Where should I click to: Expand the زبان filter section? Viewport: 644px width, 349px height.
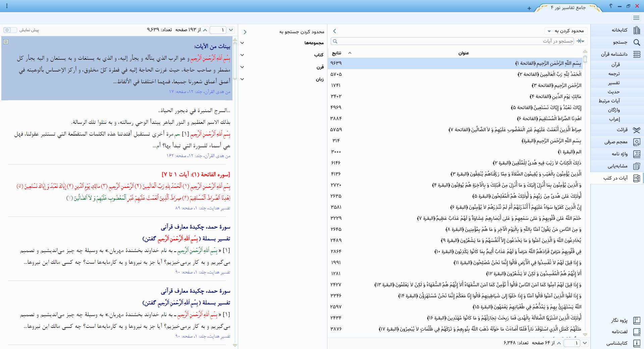243,79
